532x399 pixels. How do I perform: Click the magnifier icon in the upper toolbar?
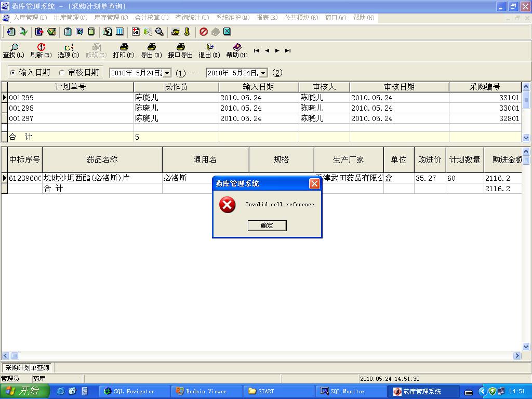159,32
